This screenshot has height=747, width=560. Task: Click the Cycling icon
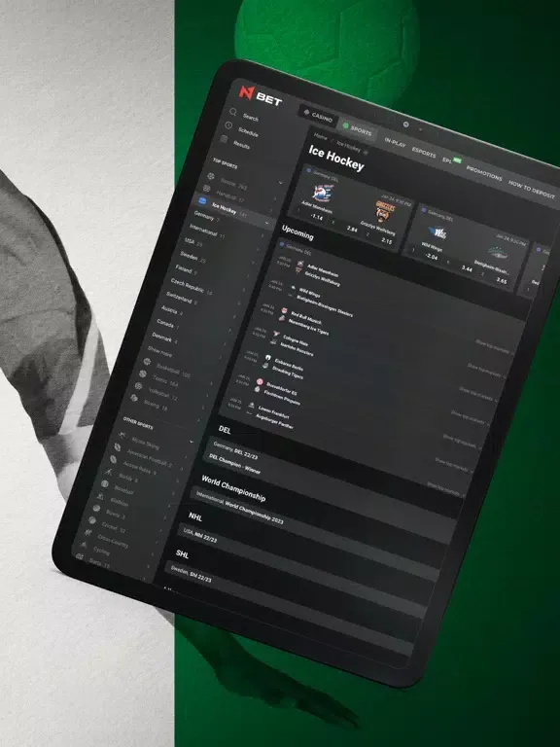pyautogui.click(x=84, y=545)
